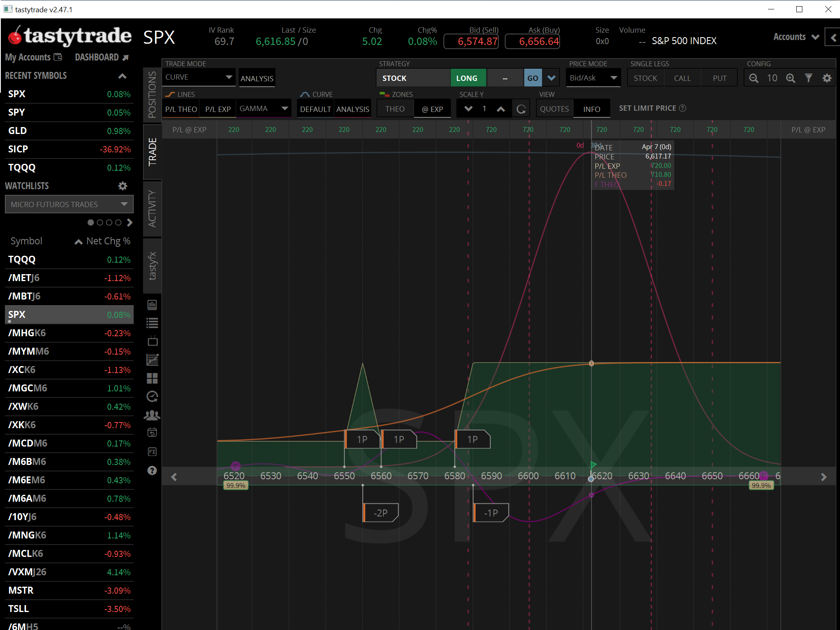Click the GO strategy button
This screenshot has height=630, width=840.
coord(533,78)
